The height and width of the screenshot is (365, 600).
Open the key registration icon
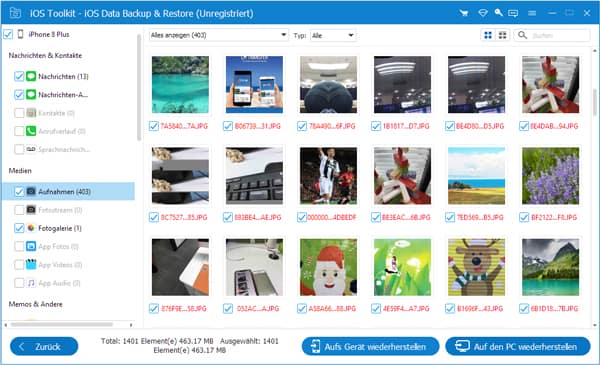click(498, 13)
